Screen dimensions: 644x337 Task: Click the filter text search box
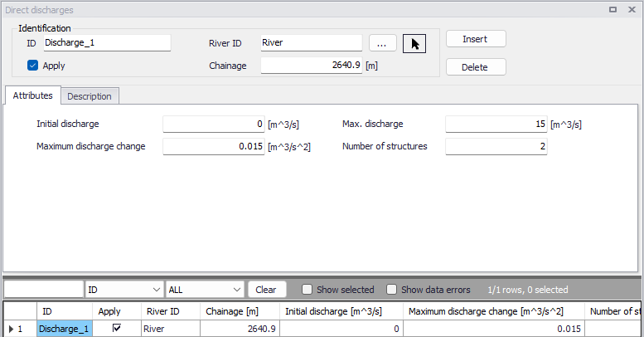[x=44, y=290]
